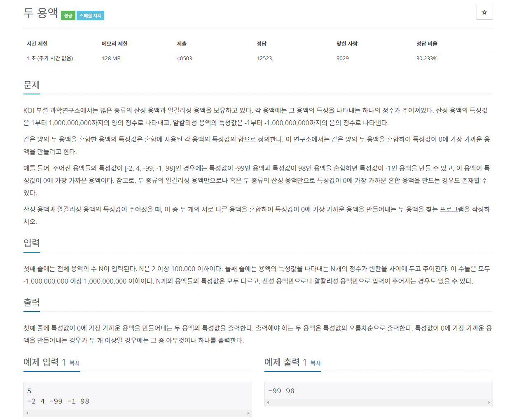Click the sample input first line '5'
The height and width of the screenshot is (420, 519).
[x=29, y=391]
